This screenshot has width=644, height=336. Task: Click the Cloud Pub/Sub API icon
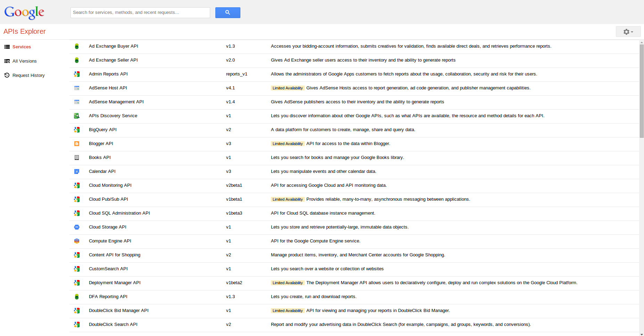click(x=77, y=199)
